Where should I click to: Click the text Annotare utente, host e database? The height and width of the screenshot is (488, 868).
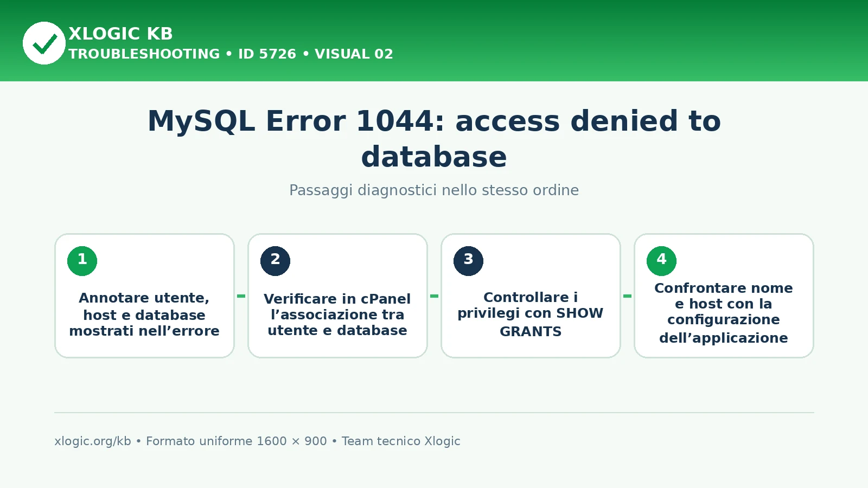(144, 314)
